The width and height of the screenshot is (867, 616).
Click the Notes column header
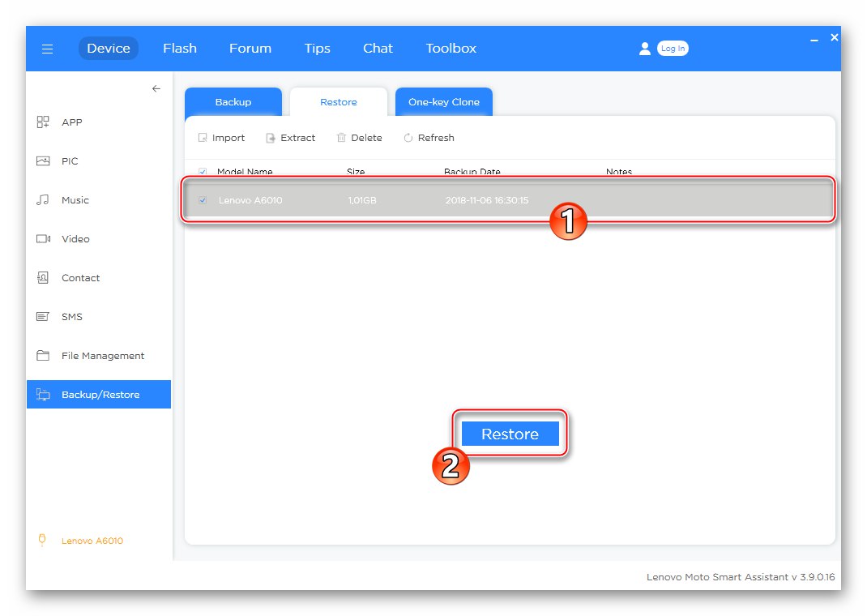coord(619,171)
